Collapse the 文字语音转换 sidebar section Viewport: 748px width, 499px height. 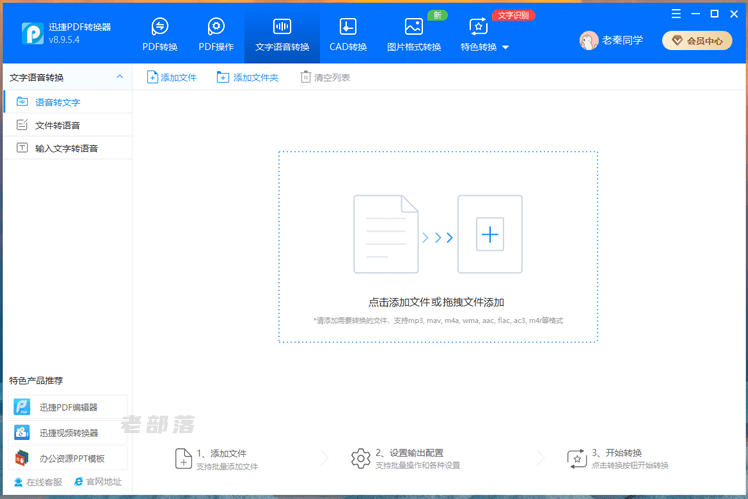pyautogui.click(x=120, y=77)
